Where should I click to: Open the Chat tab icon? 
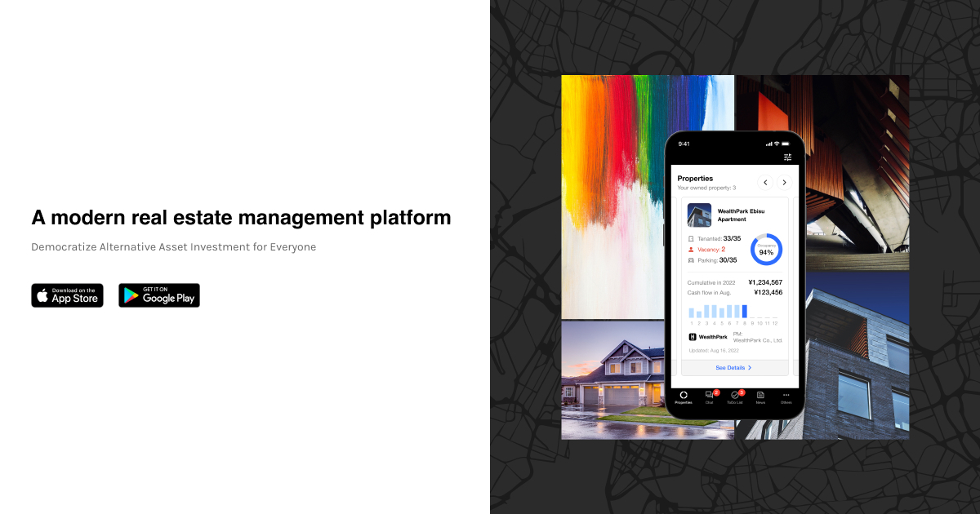coord(709,396)
